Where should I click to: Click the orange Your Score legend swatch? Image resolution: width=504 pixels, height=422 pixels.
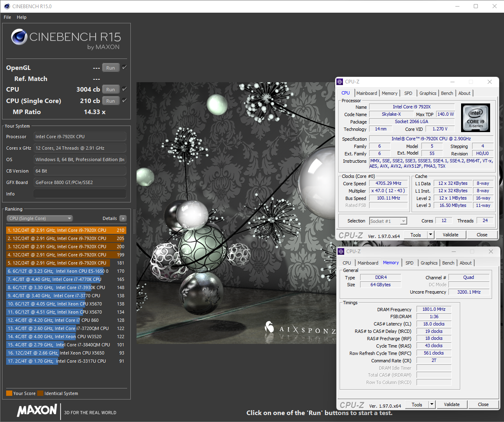click(9, 393)
